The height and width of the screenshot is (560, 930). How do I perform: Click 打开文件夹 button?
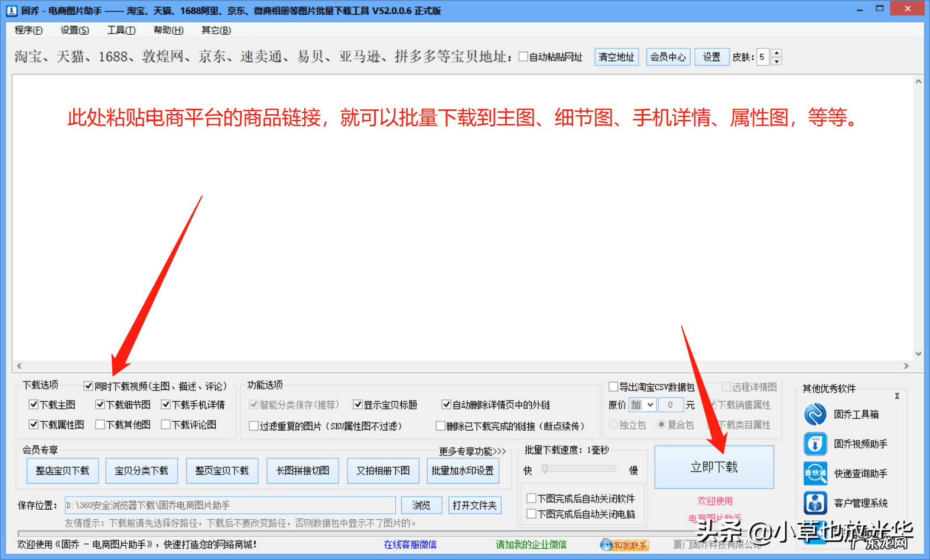[x=474, y=505]
